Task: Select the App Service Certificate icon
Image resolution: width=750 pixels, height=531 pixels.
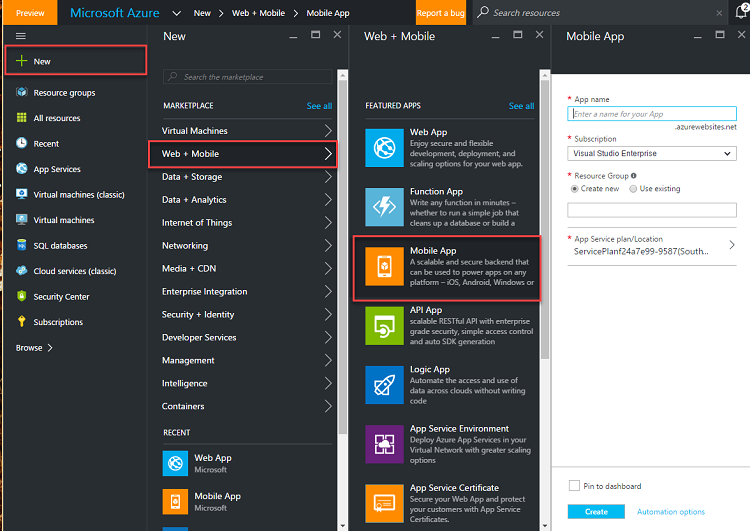Action: point(384,504)
